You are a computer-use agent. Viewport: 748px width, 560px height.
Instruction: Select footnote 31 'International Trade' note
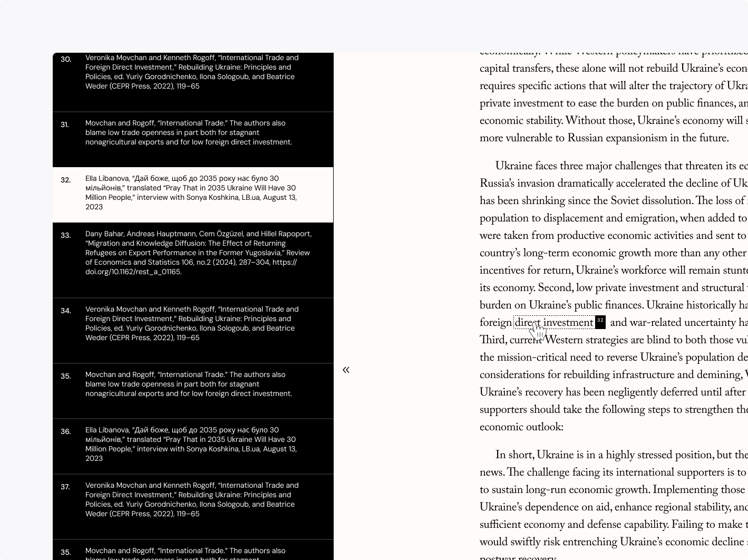[193, 140]
